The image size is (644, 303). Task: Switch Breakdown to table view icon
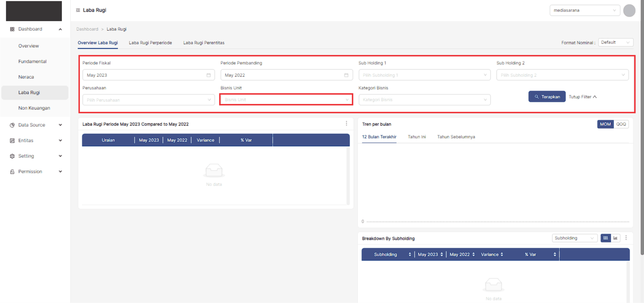[x=605, y=238]
